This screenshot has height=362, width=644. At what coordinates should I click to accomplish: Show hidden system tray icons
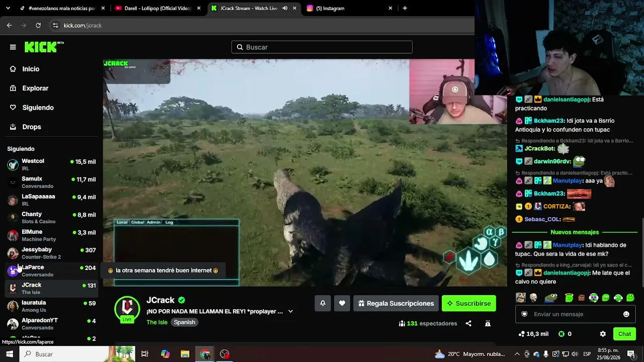(517, 354)
